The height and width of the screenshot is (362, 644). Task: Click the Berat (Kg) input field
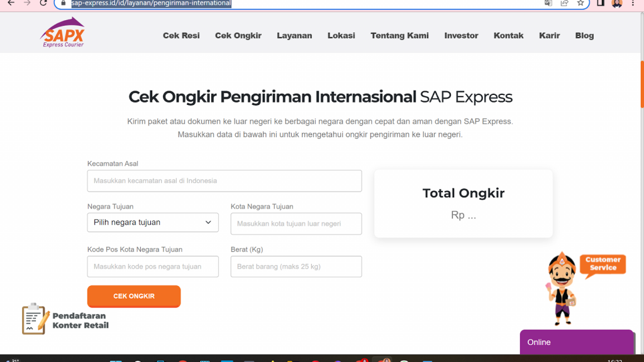[296, 266]
